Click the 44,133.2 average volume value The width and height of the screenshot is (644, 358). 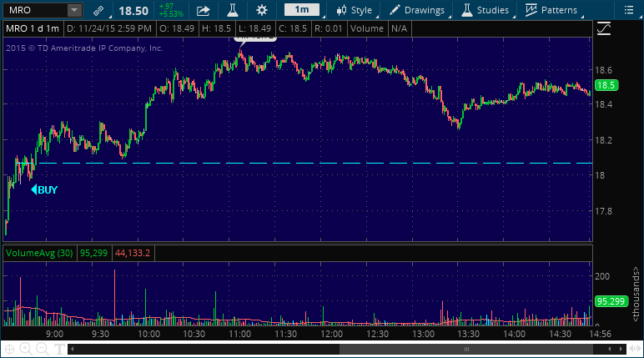point(133,253)
